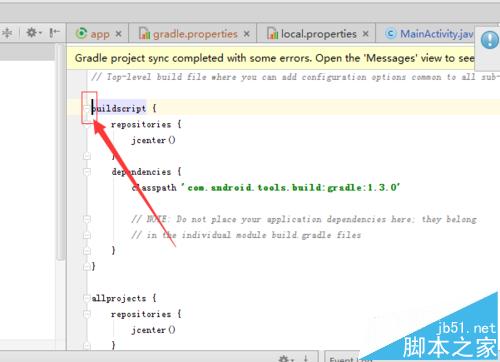Click the 'allprojects' keyword

coord(119,298)
